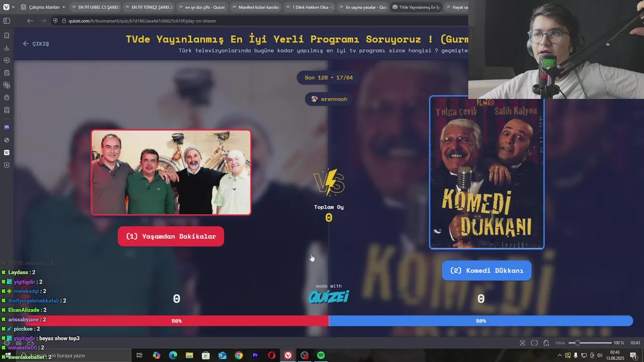Open the Reading list panel icon
This screenshot has width=644, height=362.
pos(7,110)
